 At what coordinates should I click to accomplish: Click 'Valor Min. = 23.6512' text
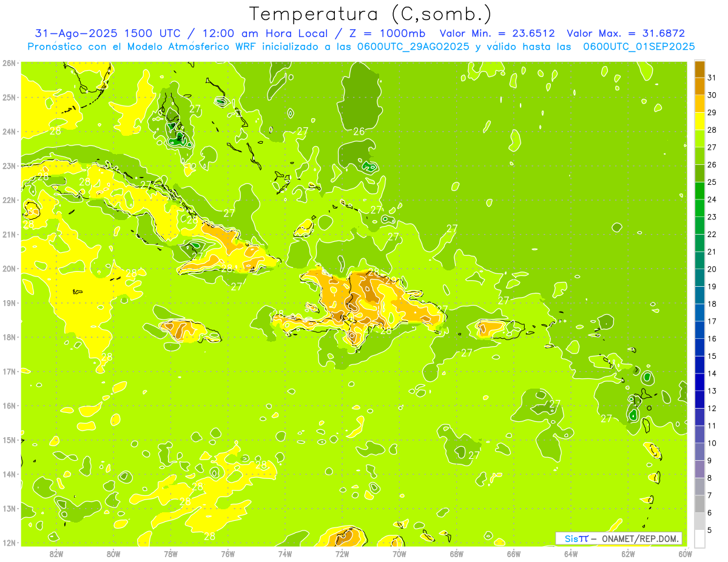(497, 33)
